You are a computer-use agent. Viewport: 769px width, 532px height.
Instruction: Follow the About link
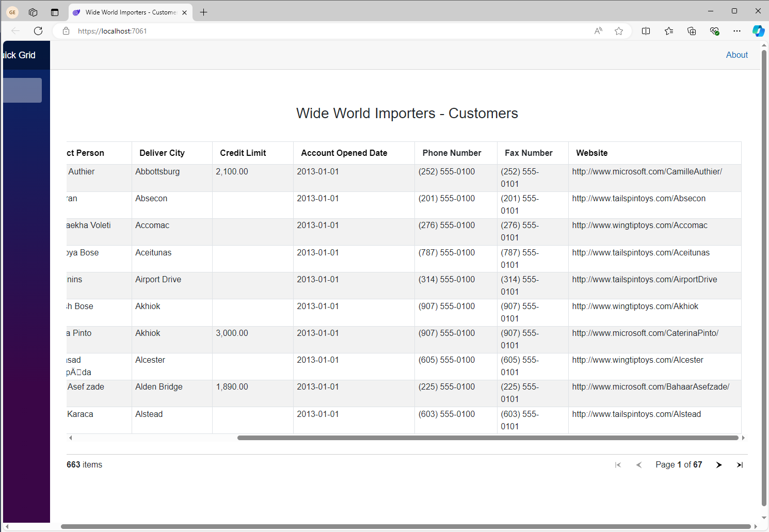736,55
